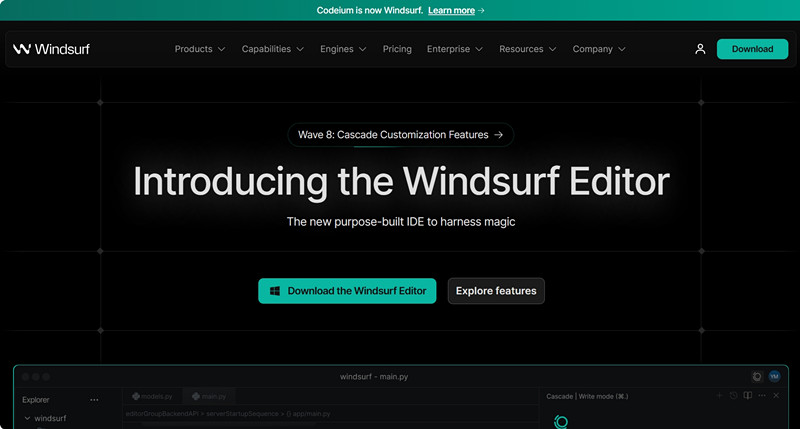The width and height of the screenshot is (800, 429).
Task: Click the Explorer three-dots menu in the preview
Action: point(94,400)
